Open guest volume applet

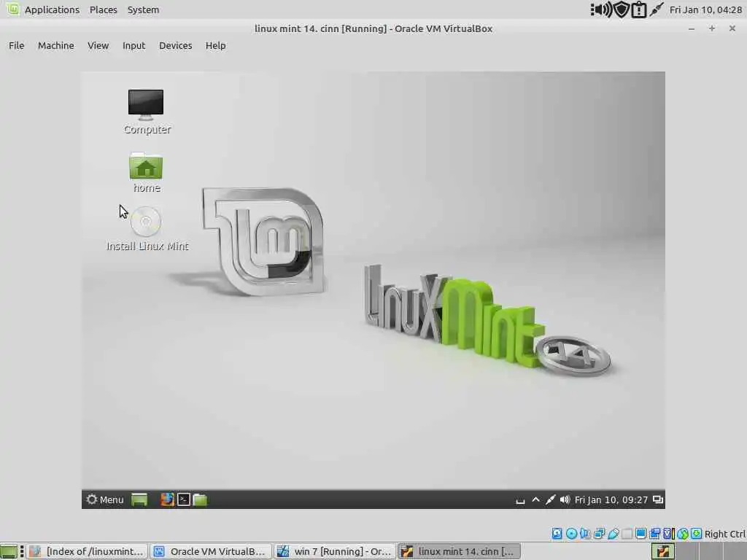point(565,499)
